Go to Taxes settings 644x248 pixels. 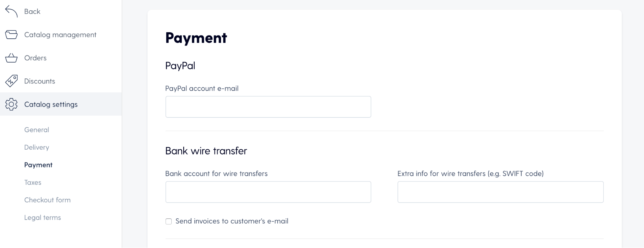click(x=33, y=183)
